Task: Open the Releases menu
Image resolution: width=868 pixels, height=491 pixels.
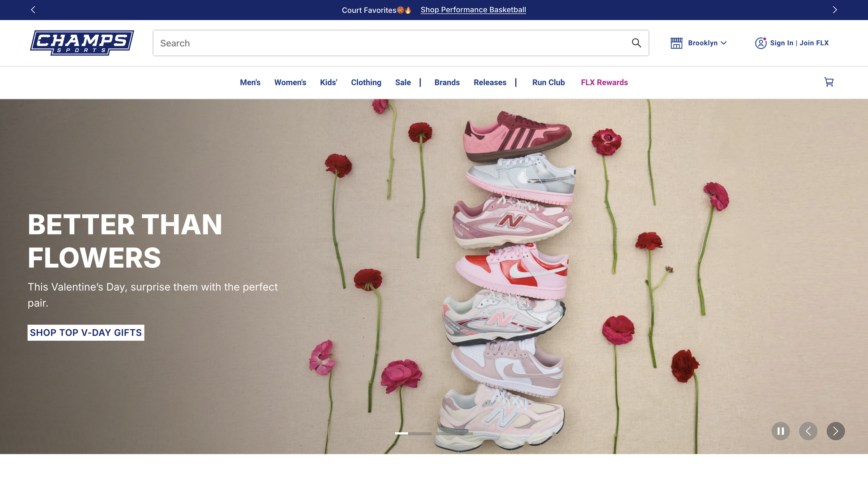Action: pos(490,82)
